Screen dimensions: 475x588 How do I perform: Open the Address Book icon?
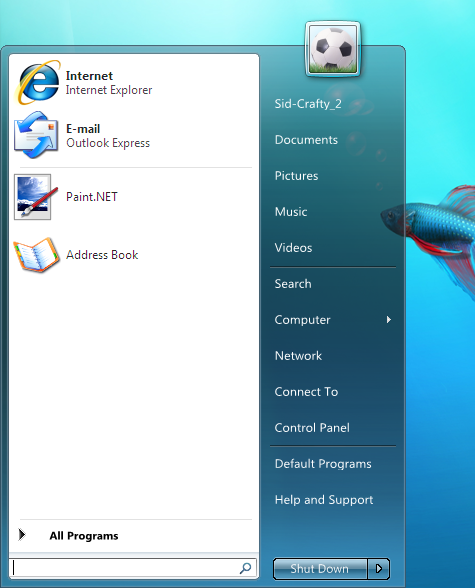pyautogui.click(x=36, y=255)
